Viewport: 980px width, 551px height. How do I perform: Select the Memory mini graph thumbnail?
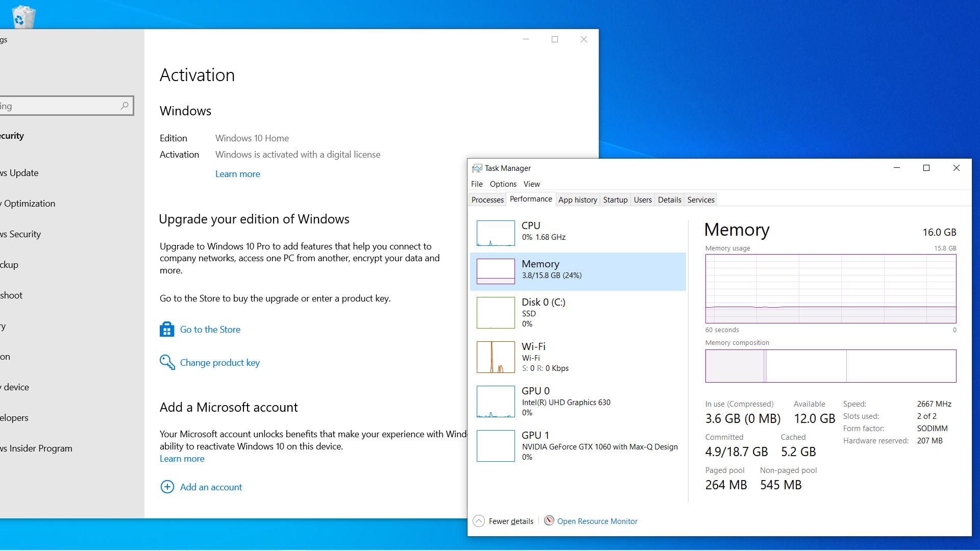pyautogui.click(x=496, y=271)
